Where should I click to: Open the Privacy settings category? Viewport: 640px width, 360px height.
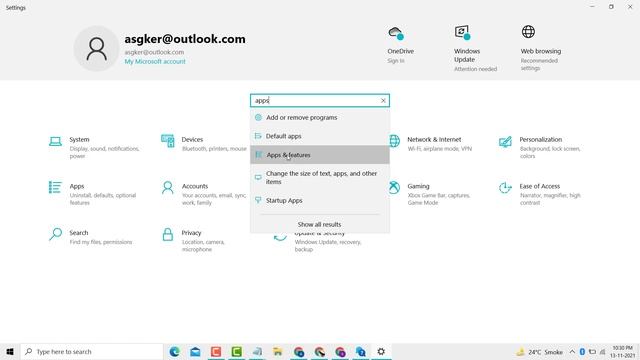[x=193, y=240]
